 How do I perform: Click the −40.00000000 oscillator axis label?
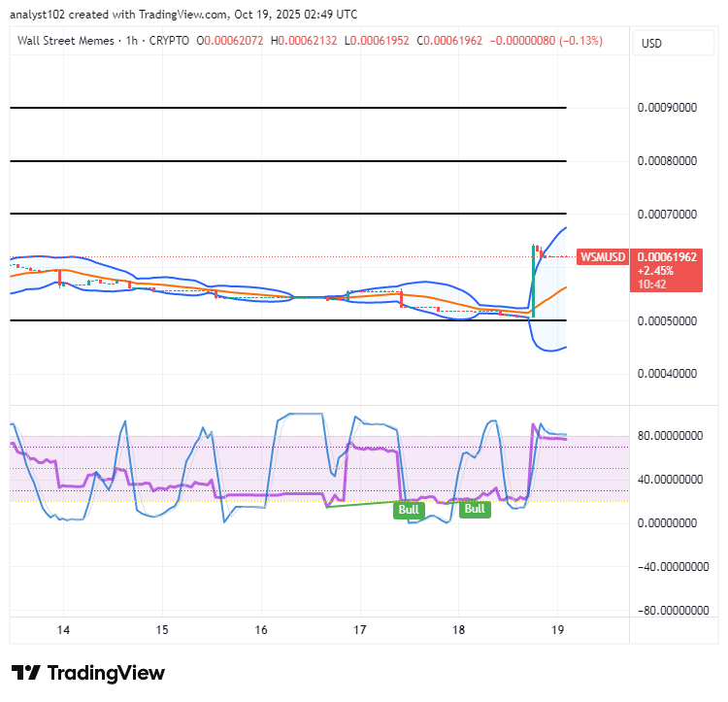[x=674, y=567]
